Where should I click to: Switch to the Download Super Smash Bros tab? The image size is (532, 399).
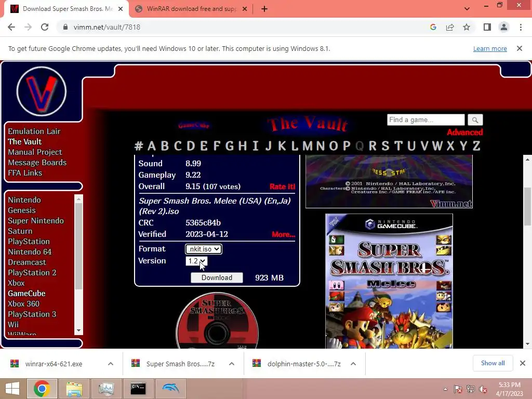pos(66,9)
